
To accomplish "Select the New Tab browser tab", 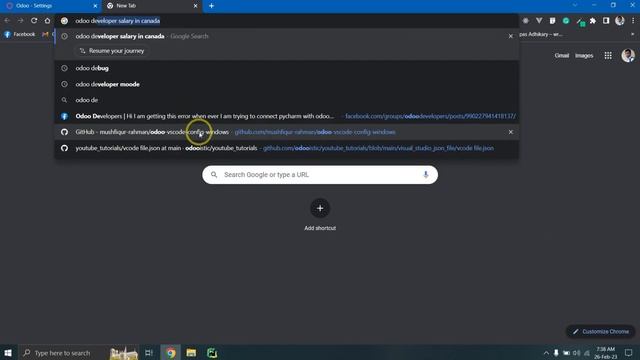I will click(x=152, y=6).
